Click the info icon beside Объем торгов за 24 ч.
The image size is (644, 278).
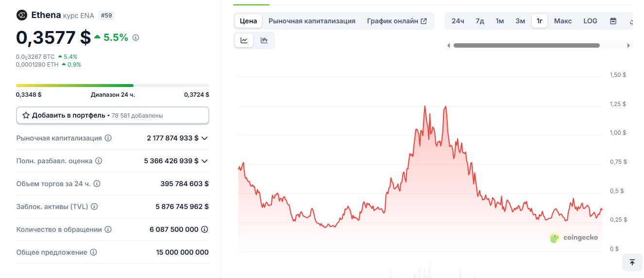click(x=97, y=184)
